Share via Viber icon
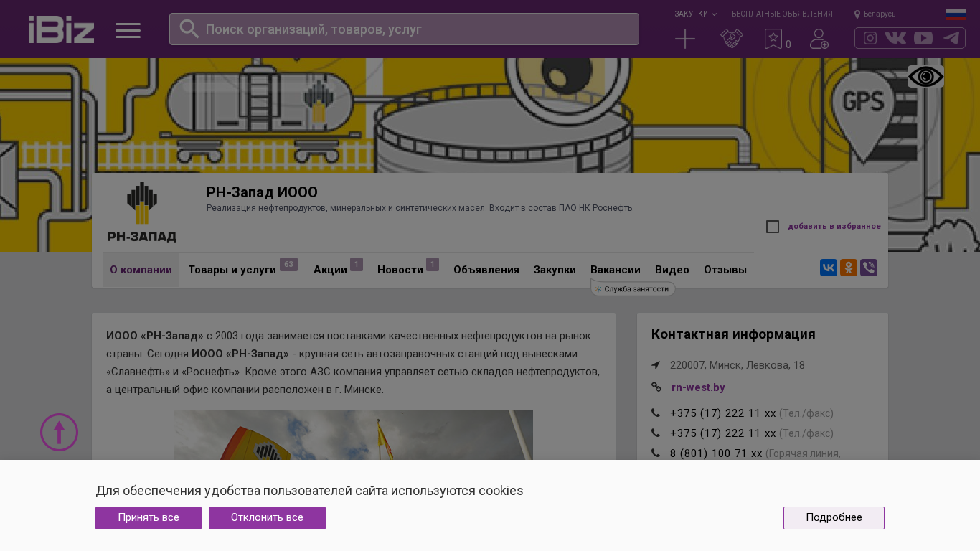The image size is (980, 551). tap(869, 268)
